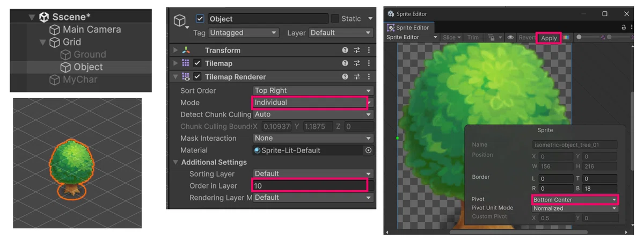Open the Transform component kebab menu
The width and height of the screenshot is (644, 239).
(369, 50)
